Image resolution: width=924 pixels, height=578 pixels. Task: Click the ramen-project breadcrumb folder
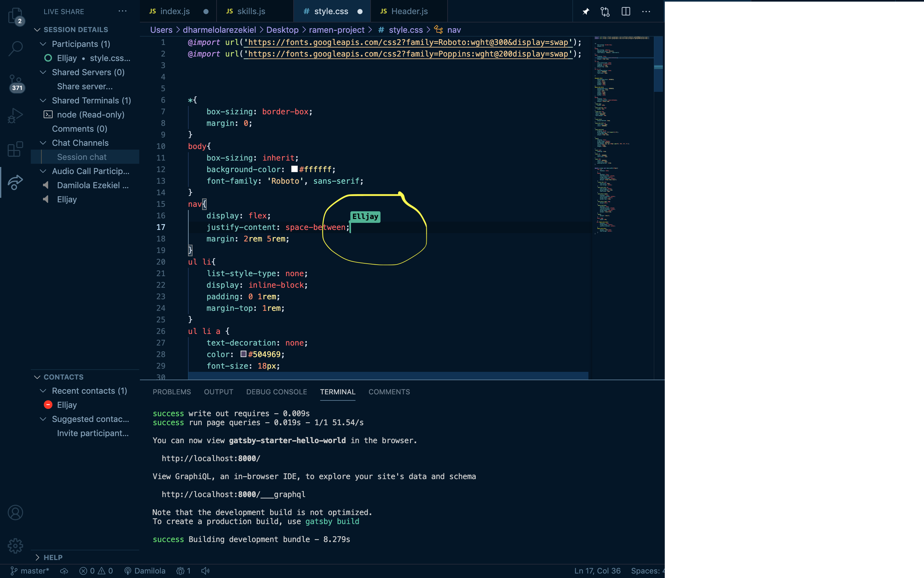336,30
